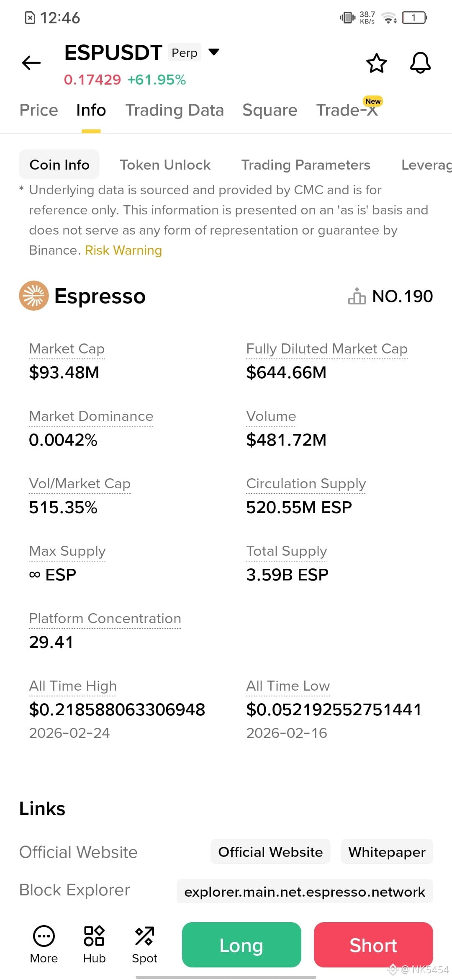
Task: Tap the back arrow icon
Action: point(31,63)
